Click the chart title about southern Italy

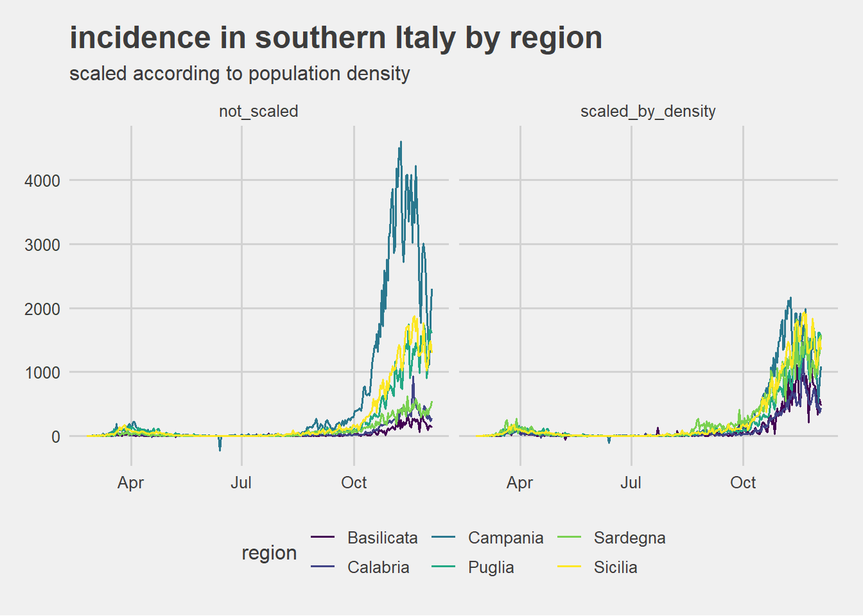336,38
